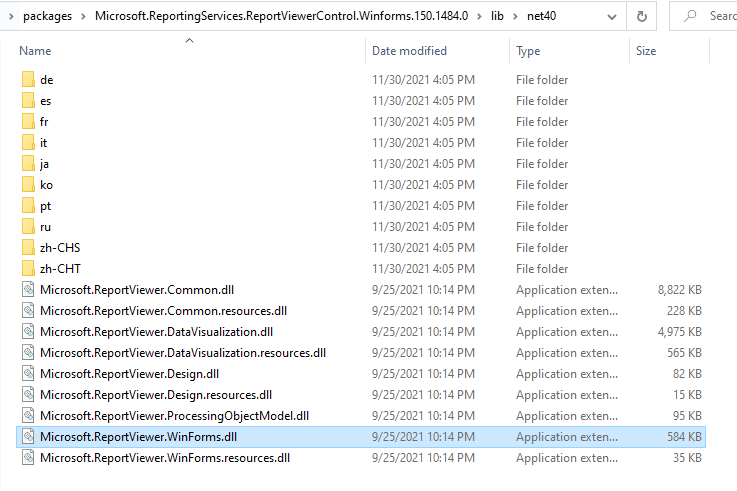
Task: Click Microsoft.ReportViewer.DataVisualization.resources.dll file icon
Action: point(28,352)
